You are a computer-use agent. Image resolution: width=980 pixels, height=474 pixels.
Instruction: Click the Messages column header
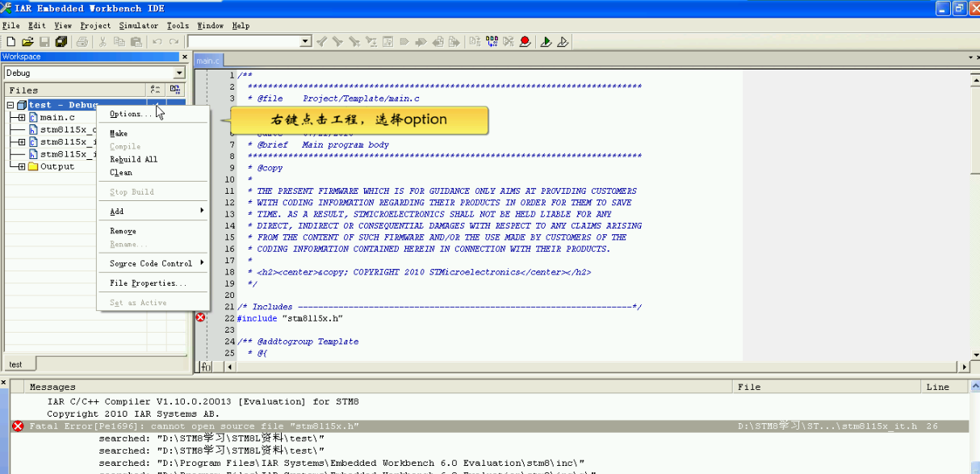[x=378, y=387]
